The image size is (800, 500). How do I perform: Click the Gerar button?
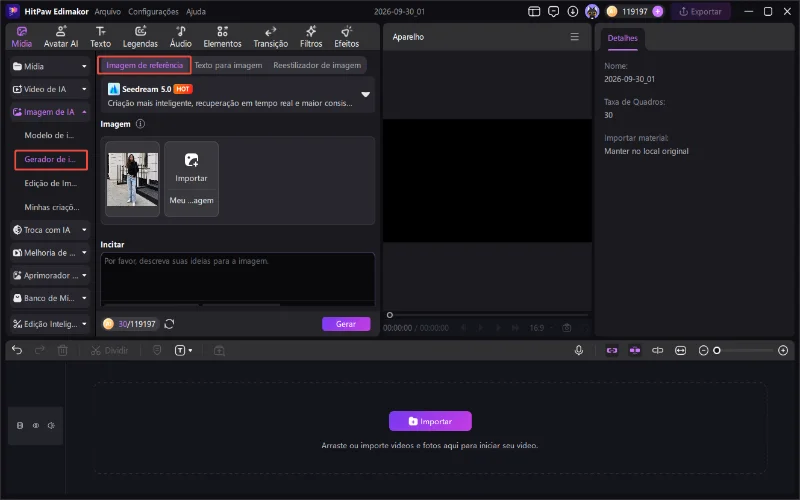coord(346,324)
